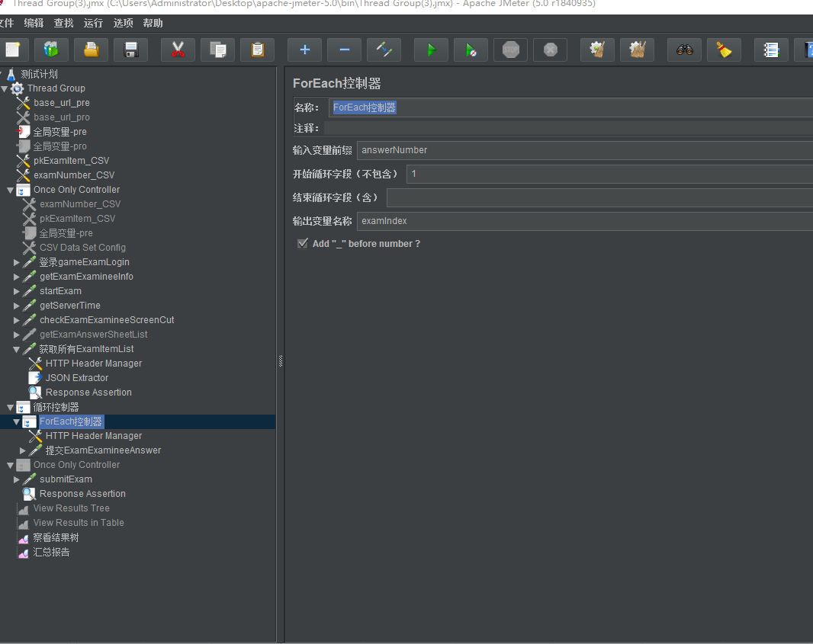The width and height of the screenshot is (813, 644).
Task: Select the getExamAnswerSheetList sampler
Action: [x=93, y=335]
